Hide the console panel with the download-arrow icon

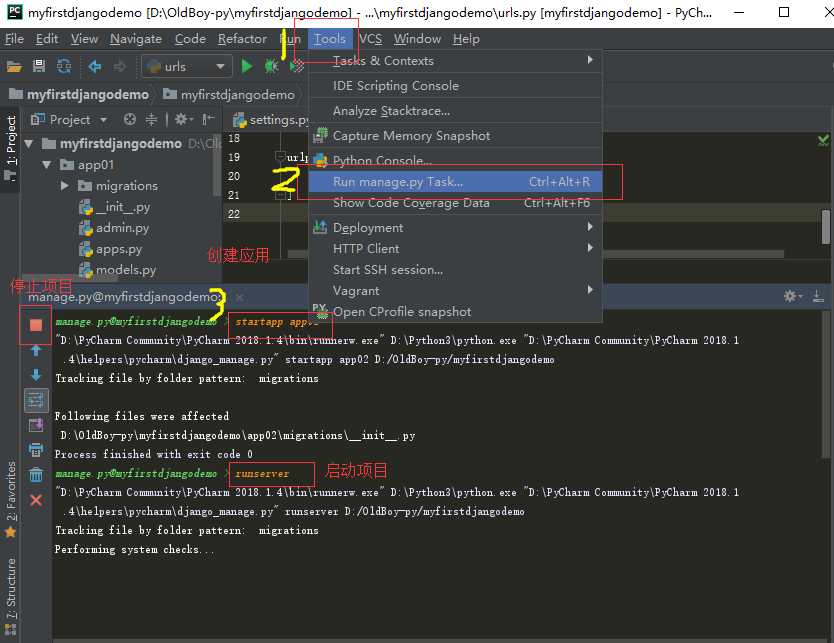click(818, 296)
